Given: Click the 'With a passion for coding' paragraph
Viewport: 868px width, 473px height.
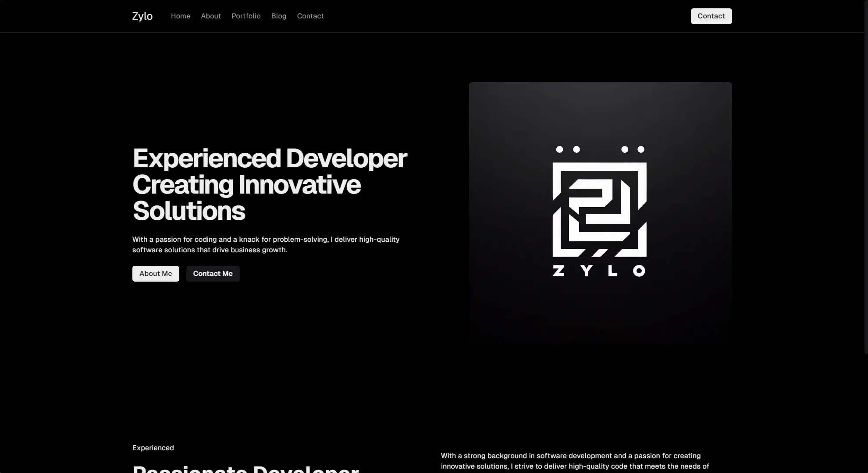Looking at the screenshot, I should 266,244.
